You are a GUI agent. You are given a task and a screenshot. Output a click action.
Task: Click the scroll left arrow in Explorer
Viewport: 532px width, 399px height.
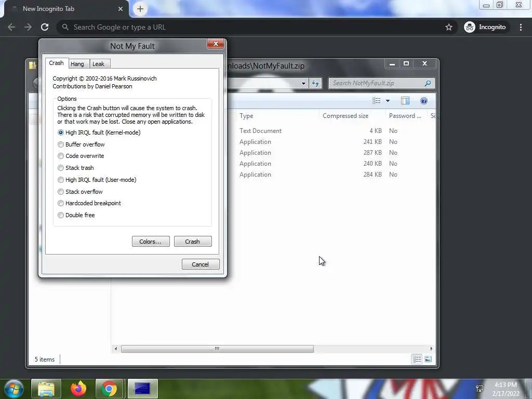pos(116,349)
